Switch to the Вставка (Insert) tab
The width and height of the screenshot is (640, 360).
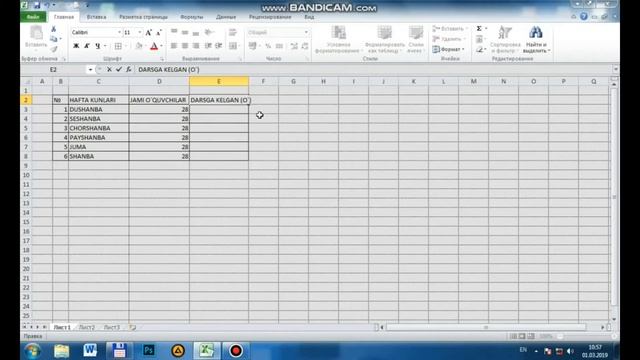tap(96, 17)
